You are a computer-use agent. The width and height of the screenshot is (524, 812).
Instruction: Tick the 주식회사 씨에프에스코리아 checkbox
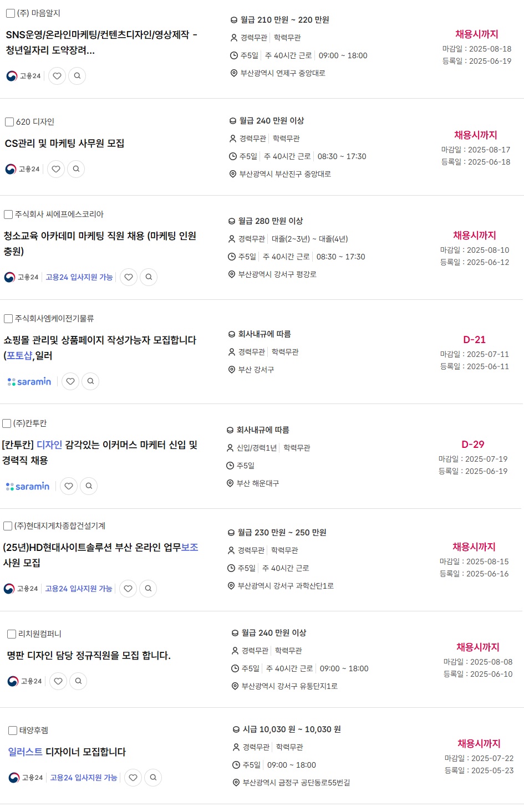click(x=8, y=215)
